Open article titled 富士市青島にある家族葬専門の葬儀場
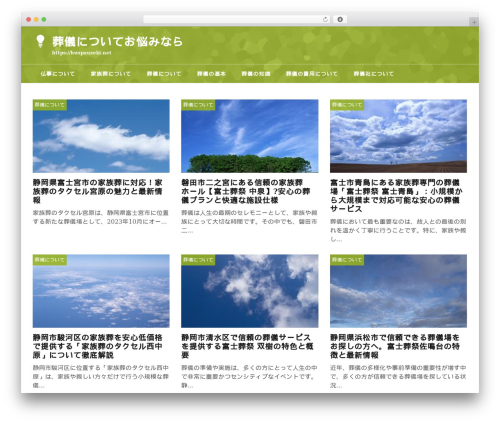 point(396,196)
